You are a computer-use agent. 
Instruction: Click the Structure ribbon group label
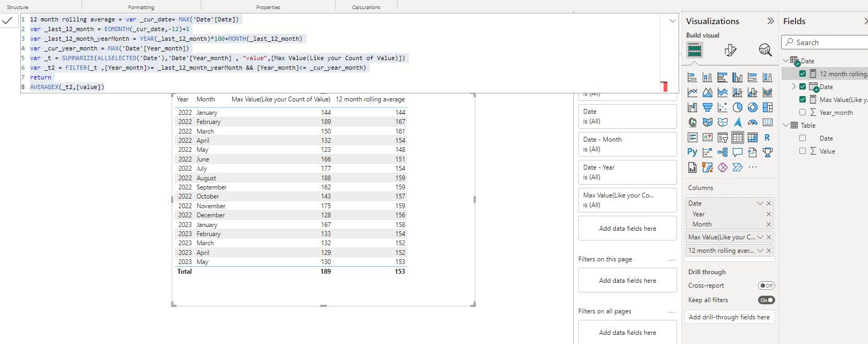(x=18, y=8)
